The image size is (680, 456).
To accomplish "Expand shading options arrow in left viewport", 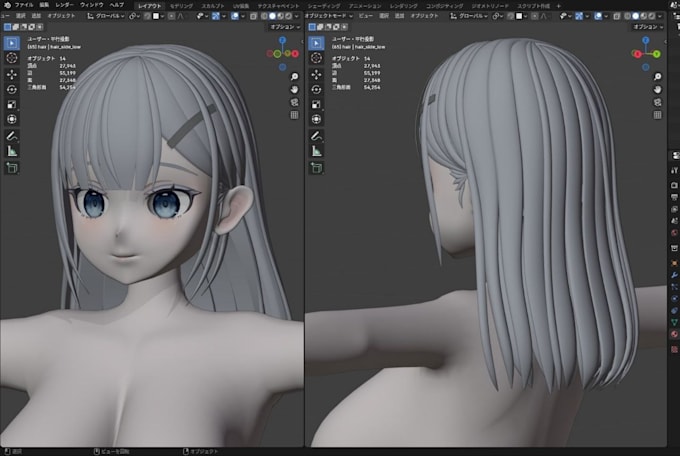I will point(297,16).
